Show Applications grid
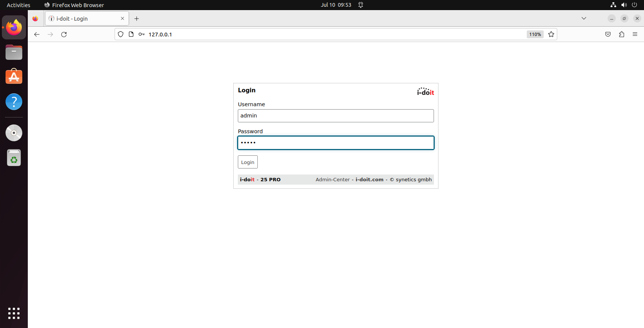The width and height of the screenshot is (644, 328). (x=14, y=313)
